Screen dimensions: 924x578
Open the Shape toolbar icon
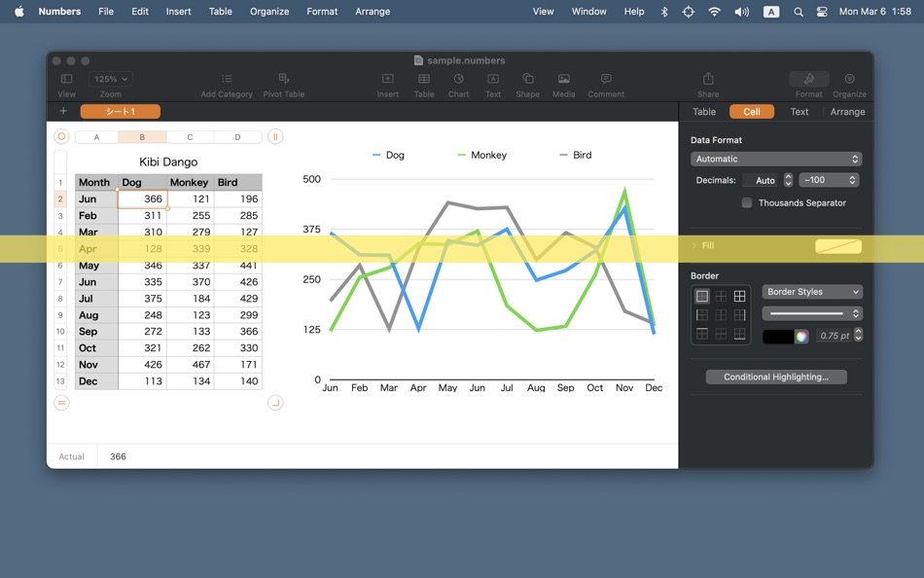528,79
